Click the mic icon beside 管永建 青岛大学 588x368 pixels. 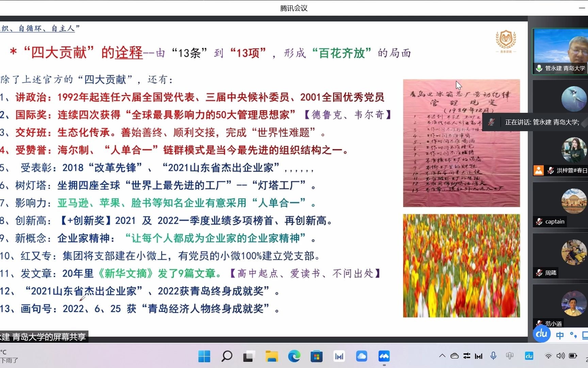[x=539, y=68]
